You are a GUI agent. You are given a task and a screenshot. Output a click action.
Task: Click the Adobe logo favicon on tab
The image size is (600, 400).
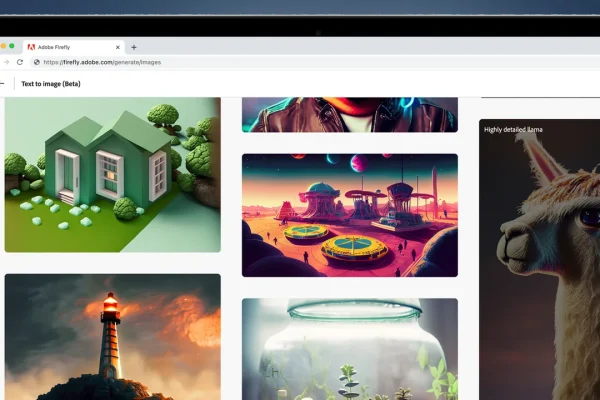pyautogui.click(x=31, y=47)
